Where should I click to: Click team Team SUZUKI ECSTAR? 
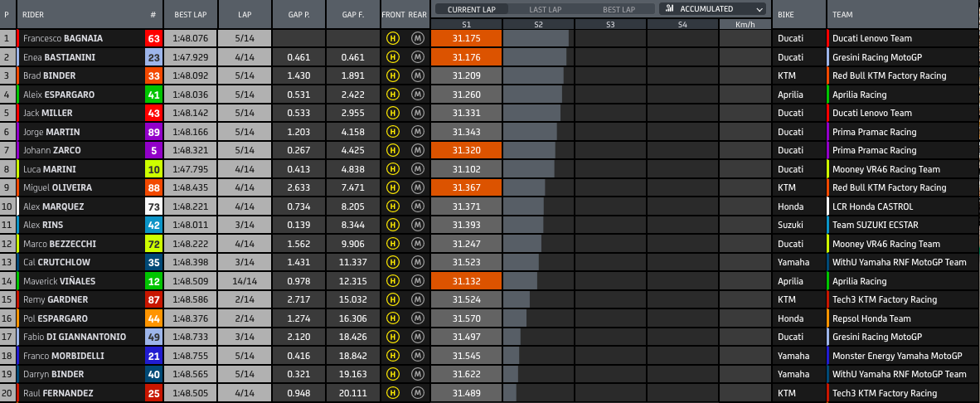tap(875, 225)
